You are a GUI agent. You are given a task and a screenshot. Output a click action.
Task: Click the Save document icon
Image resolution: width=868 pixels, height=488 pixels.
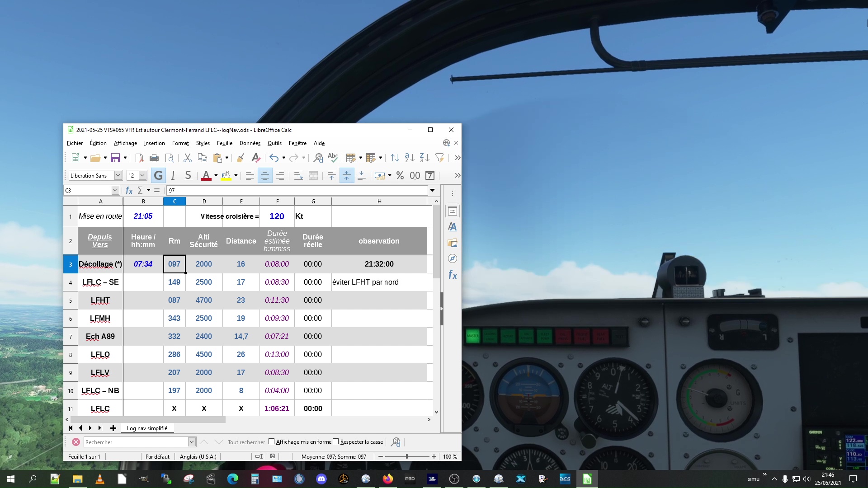(x=115, y=158)
